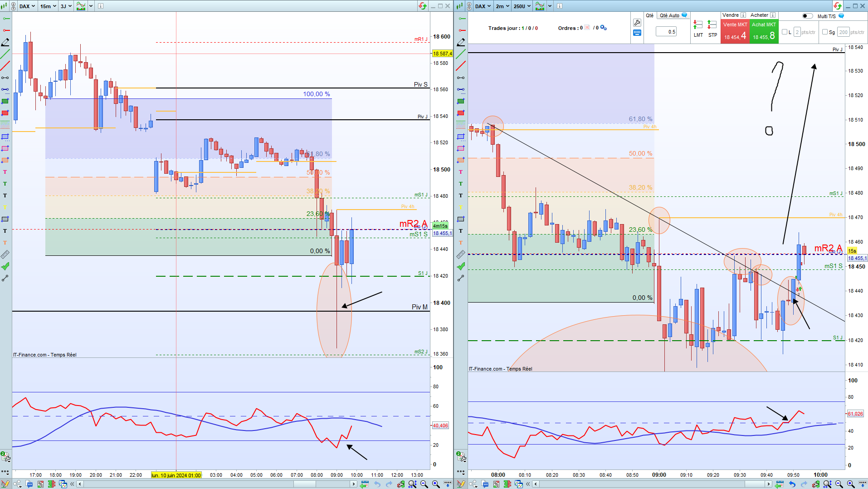
Task: Enable the L limit checkbox
Action: click(785, 32)
